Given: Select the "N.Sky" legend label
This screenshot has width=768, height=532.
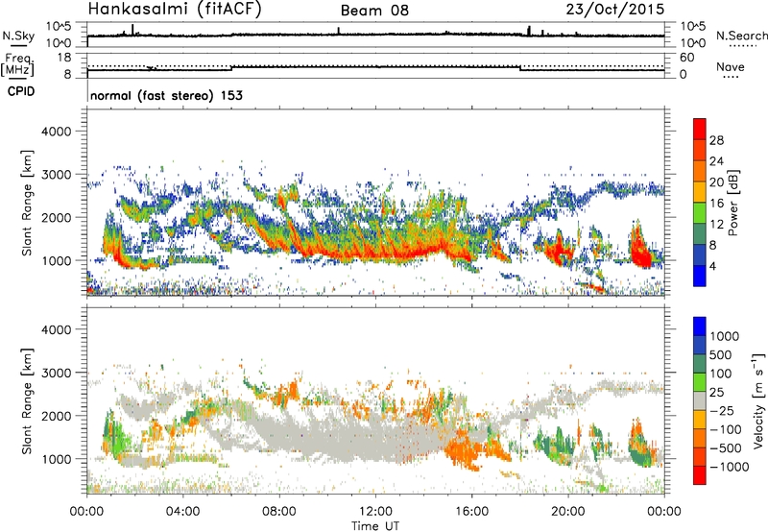Looking at the screenshot, I should click(x=18, y=36).
